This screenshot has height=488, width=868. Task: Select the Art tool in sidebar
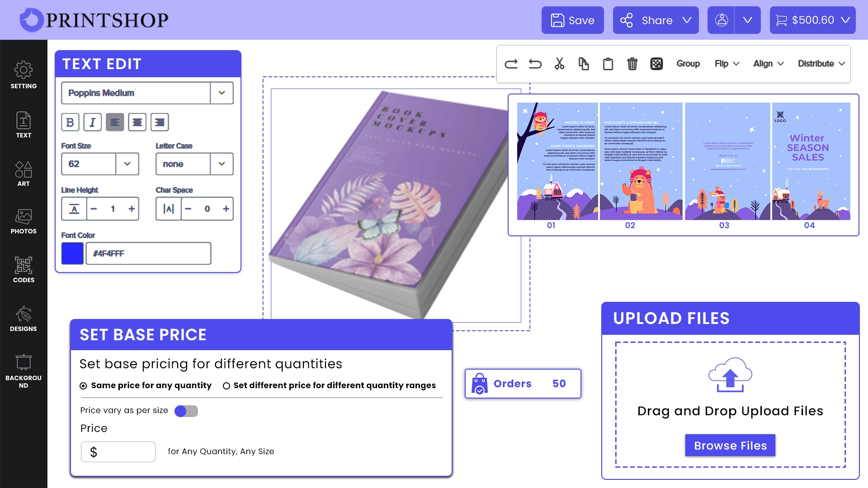[x=24, y=173]
